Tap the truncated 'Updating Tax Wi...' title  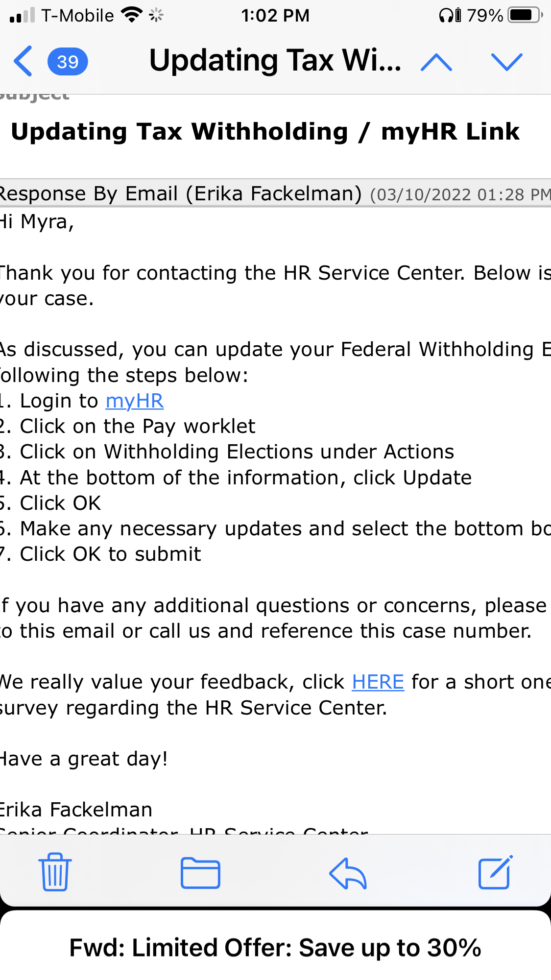coord(275,61)
